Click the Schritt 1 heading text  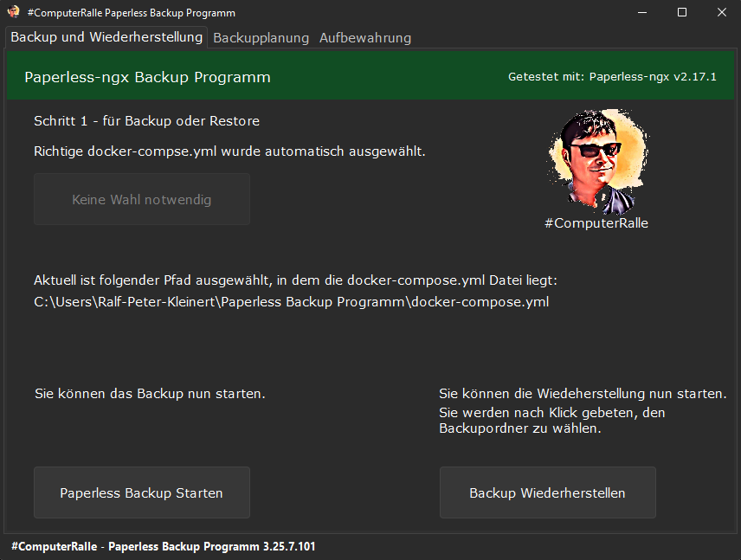click(x=146, y=121)
